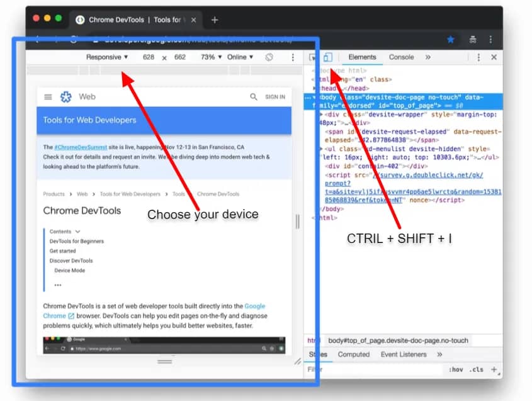The image size is (532, 401).
Task: Expand the devsite-wrapper div node
Action: pyautogui.click(x=321, y=115)
